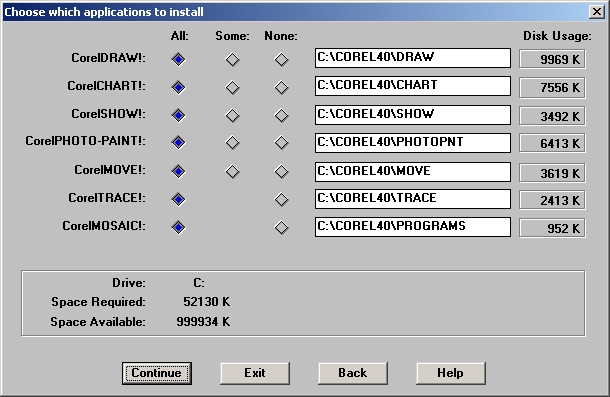This screenshot has height=397, width=610.
Task: Pick None for CorelPHOTO-PAINT!
Action: (x=281, y=143)
